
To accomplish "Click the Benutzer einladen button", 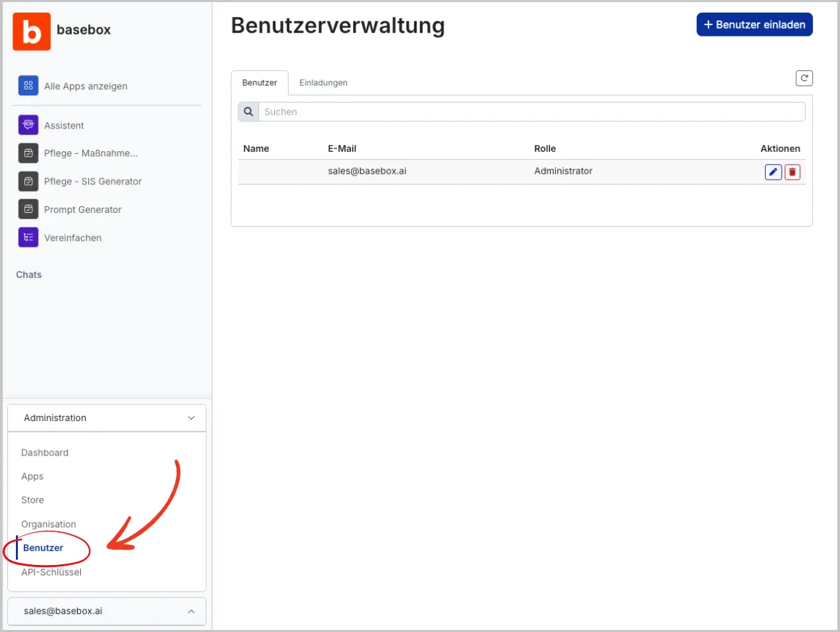I will tap(754, 24).
